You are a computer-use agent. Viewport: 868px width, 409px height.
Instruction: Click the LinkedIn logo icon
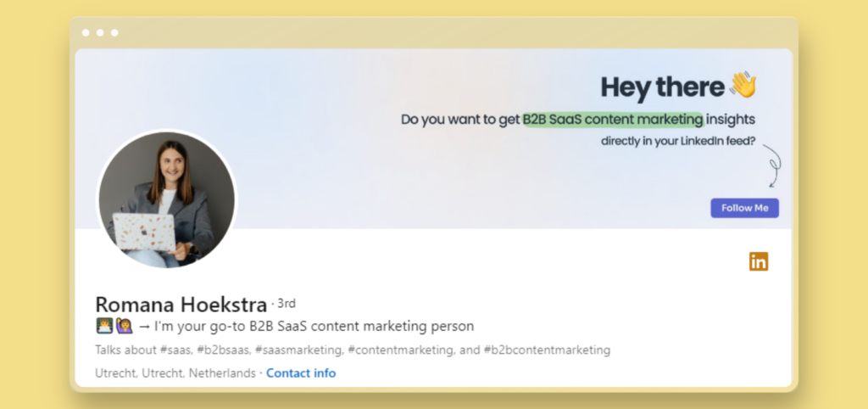759,262
